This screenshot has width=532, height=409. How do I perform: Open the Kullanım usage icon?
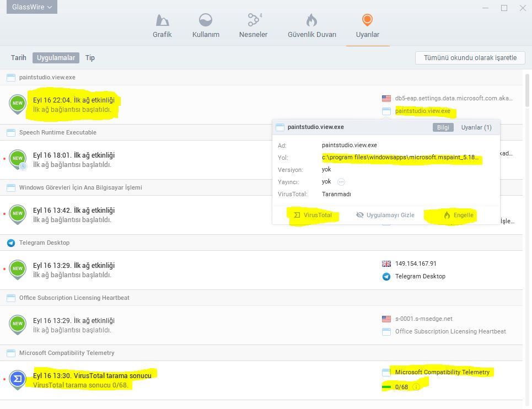(206, 20)
